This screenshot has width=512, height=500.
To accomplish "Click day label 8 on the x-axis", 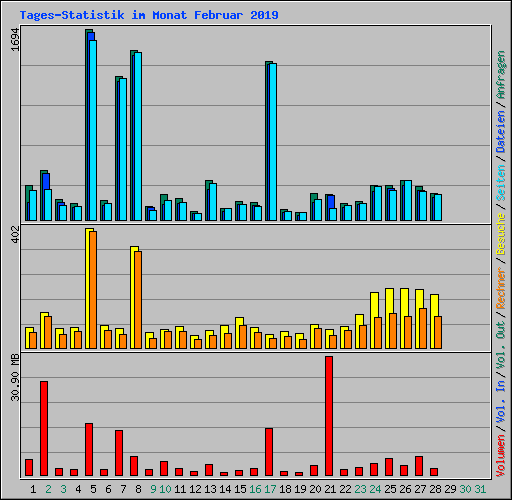I will (x=138, y=489).
